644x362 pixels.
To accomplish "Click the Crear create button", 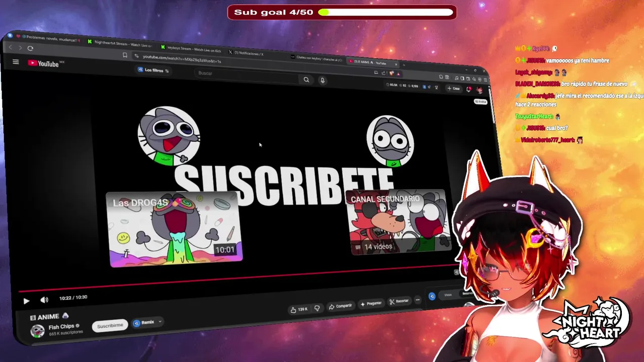I will point(454,88).
